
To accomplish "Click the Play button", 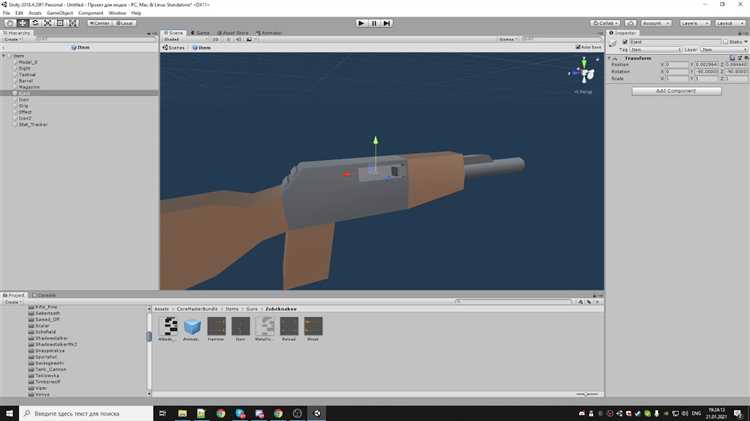I will tap(362, 23).
